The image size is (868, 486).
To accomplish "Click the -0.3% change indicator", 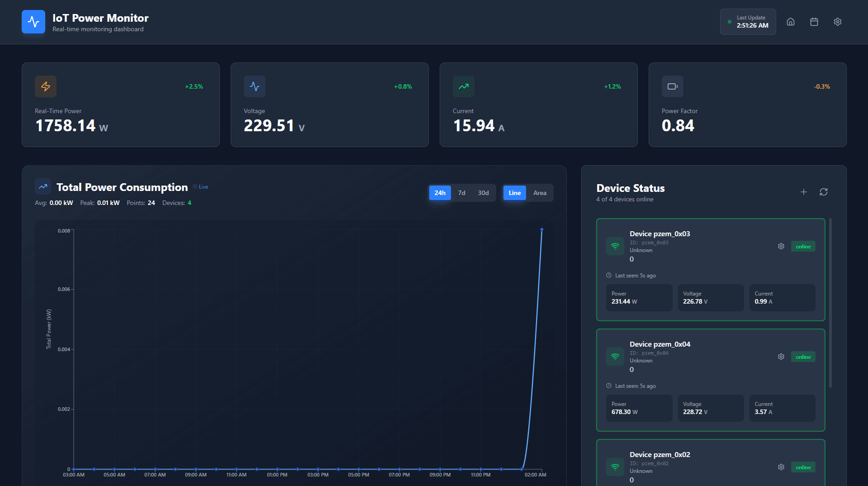I will (822, 86).
